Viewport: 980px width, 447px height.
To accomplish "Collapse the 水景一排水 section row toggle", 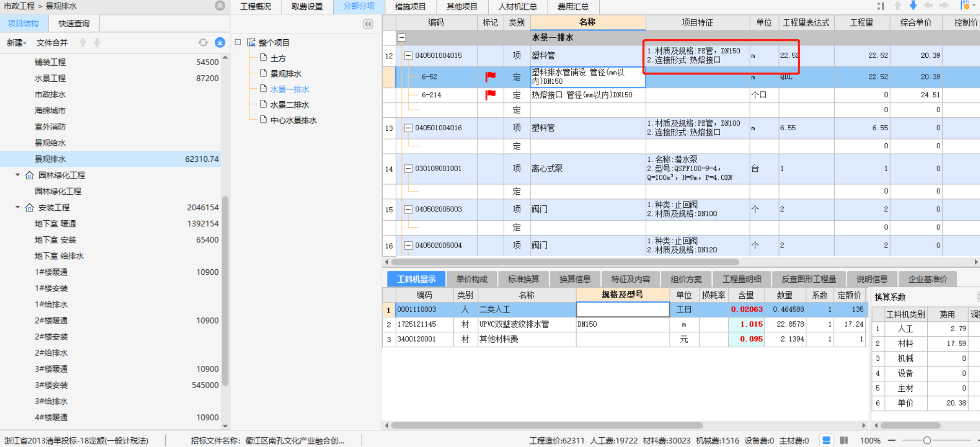I will point(402,37).
